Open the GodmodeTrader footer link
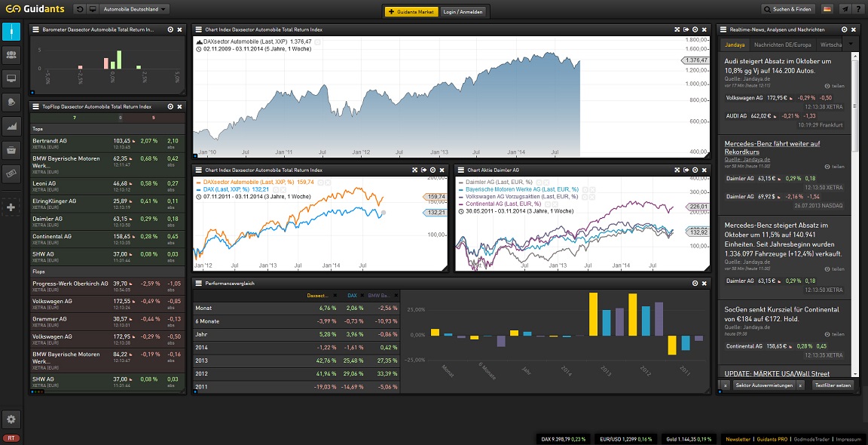 pyautogui.click(x=812, y=439)
